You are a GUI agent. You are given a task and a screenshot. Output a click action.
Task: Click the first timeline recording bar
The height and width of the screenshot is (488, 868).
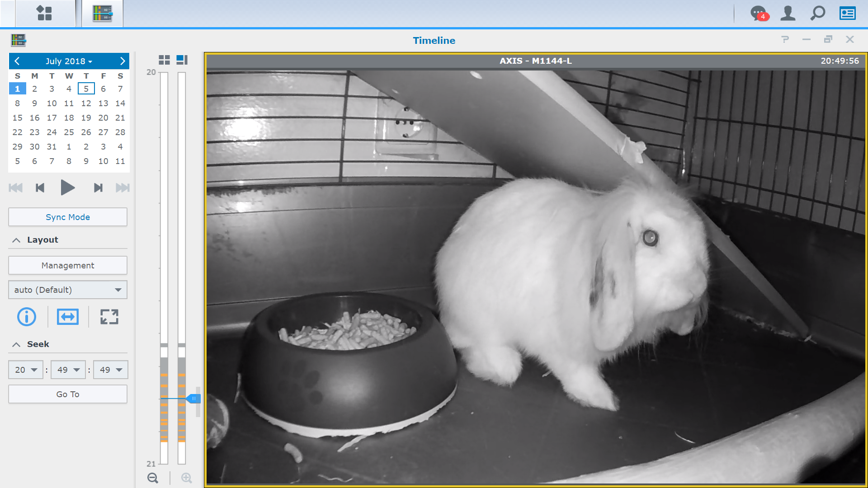tap(164, 268)
